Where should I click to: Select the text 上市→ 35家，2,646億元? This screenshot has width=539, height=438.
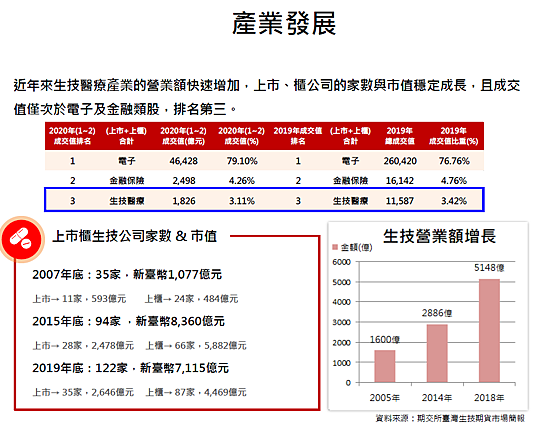point(83,392)
